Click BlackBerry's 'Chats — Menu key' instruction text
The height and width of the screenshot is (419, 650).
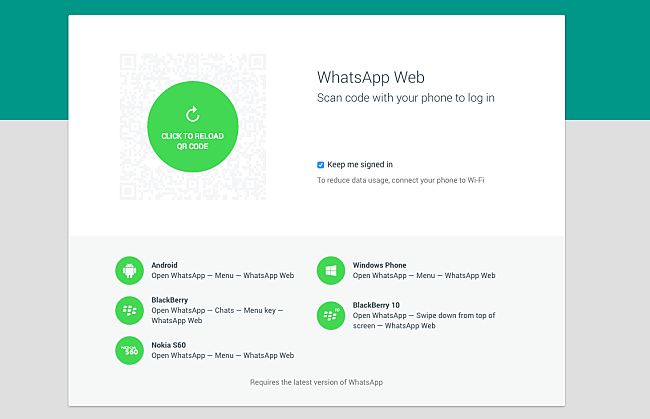pyautogui.click(x=217, y=315)
